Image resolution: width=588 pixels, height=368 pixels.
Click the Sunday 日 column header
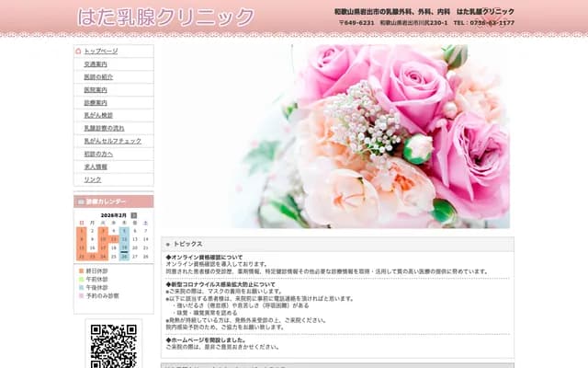(x=82, y=223)
